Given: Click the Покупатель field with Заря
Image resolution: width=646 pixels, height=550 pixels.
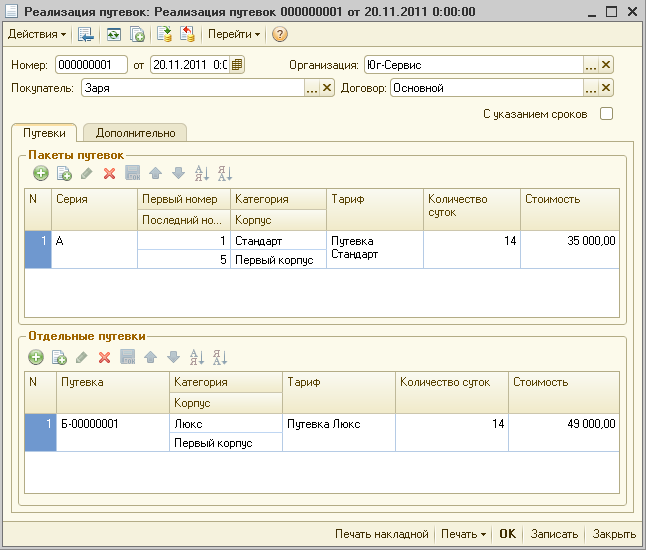Looking at the screenshot, I should pyautogui.click(x=193, y=88).
